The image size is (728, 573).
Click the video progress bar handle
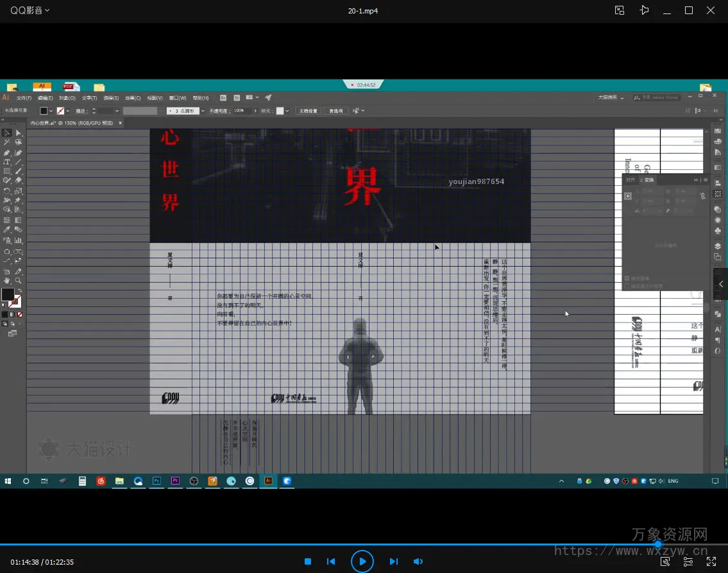point(658,544)
